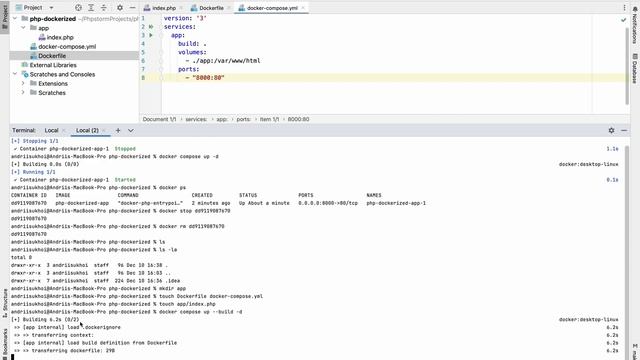The height and width of the screenshot is (360, 640).
Task: Click the 'docker ps' command line
Action: [x=172, y=188]
